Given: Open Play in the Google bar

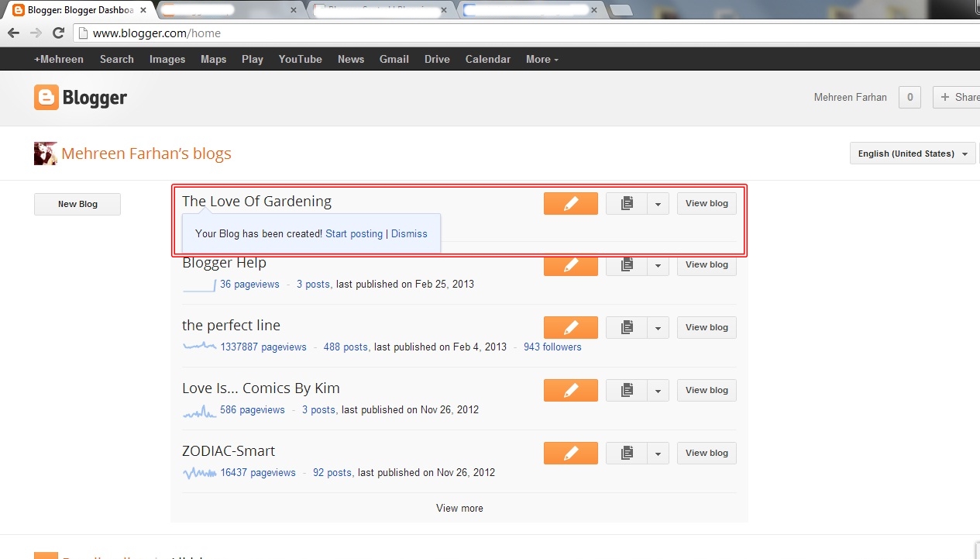Looking at the screenshot, I should 253,59.
